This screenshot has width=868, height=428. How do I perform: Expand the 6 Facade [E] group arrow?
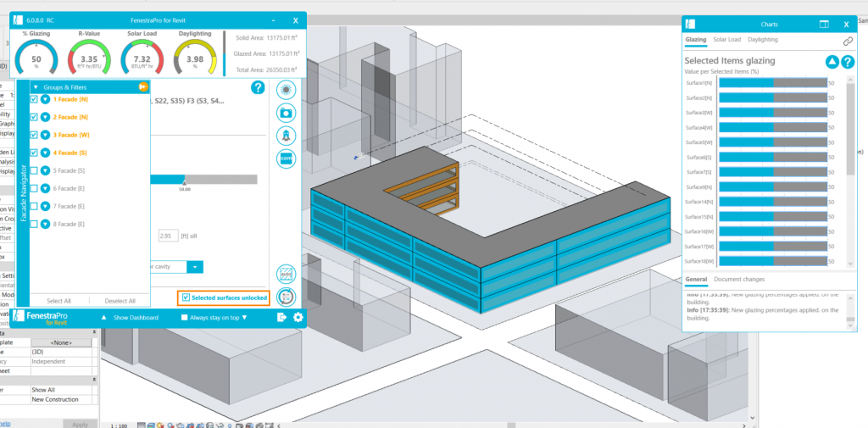point(46,189)
